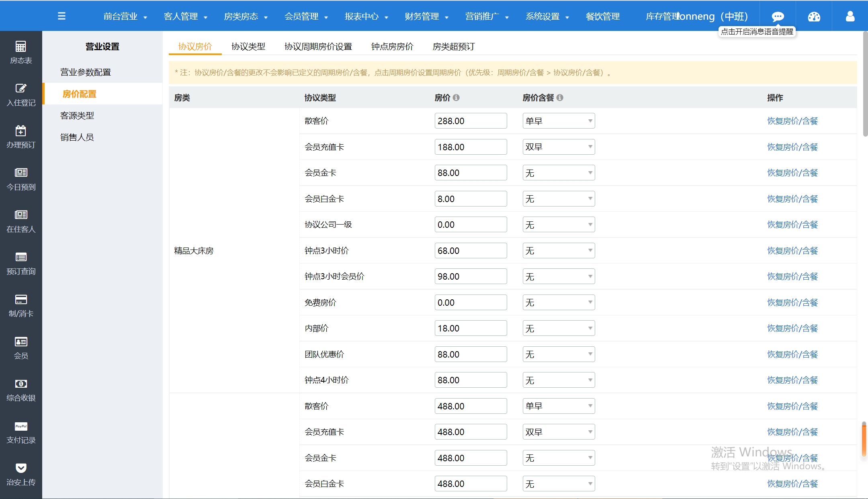Click the page vertical scrollbar thumb

tap(865, 84)
